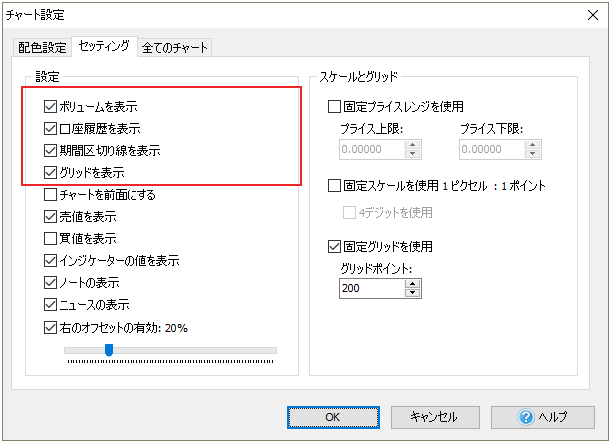Click the グリッドポイント input field

click(x=371, y=288)
